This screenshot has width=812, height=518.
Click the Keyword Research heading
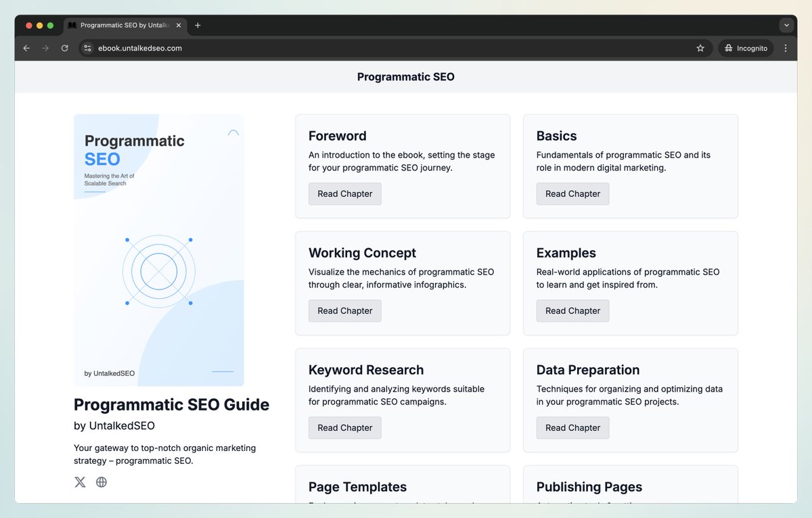[366, 370]
